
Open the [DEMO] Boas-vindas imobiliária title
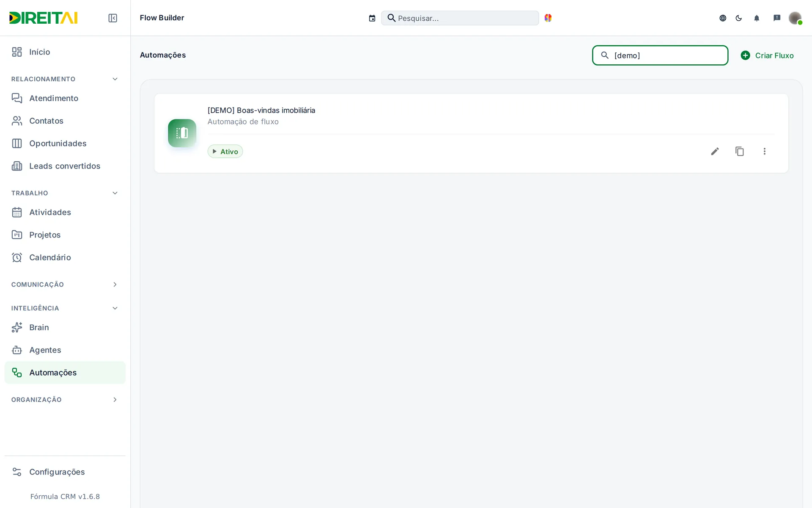tap(261, 110)
